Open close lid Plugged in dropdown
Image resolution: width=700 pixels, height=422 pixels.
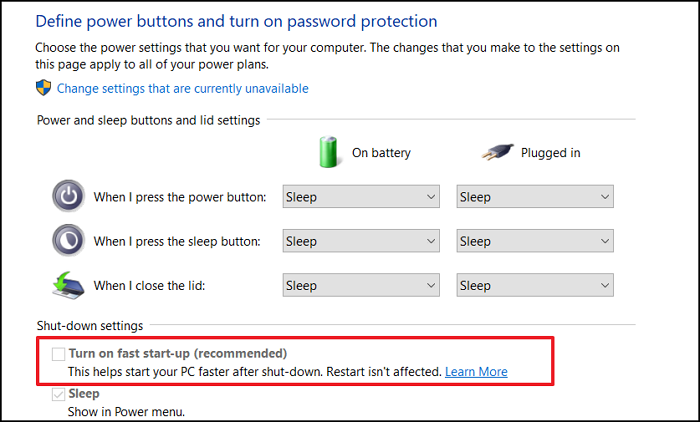[535, 285]
